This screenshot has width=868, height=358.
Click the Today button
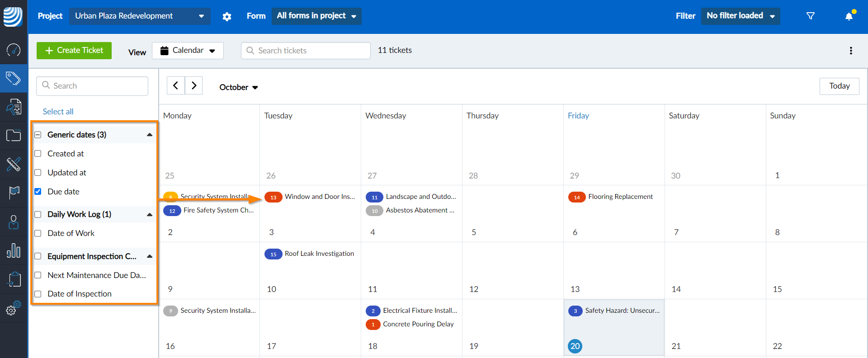pos(840,86)
